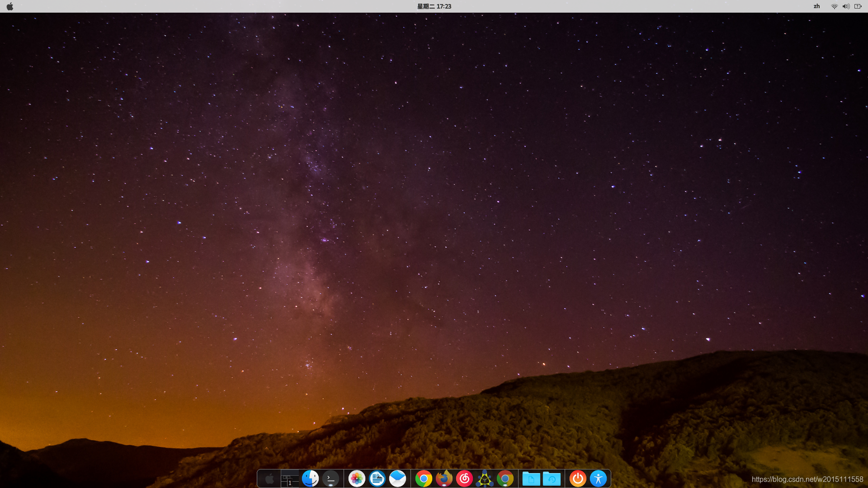The width and height of the screenshot is (868, 488).
Task: Open the recent files folder with clock
Action: pos(552,479)
